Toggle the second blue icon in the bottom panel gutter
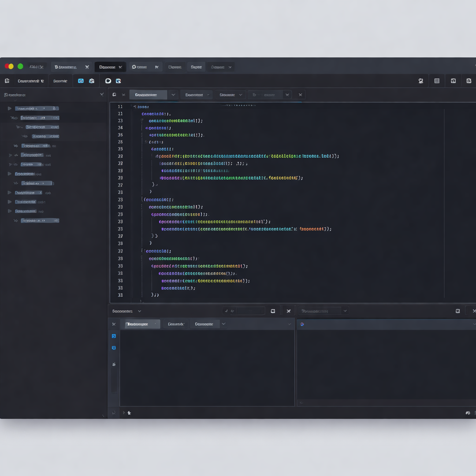 [114, 348]
